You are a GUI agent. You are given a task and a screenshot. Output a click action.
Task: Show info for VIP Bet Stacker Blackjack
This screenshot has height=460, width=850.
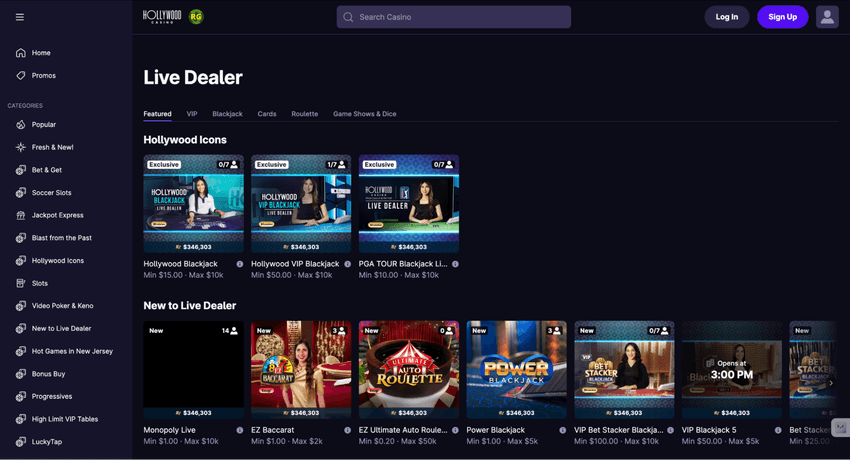pyautogui.click(x=671, y=430)
